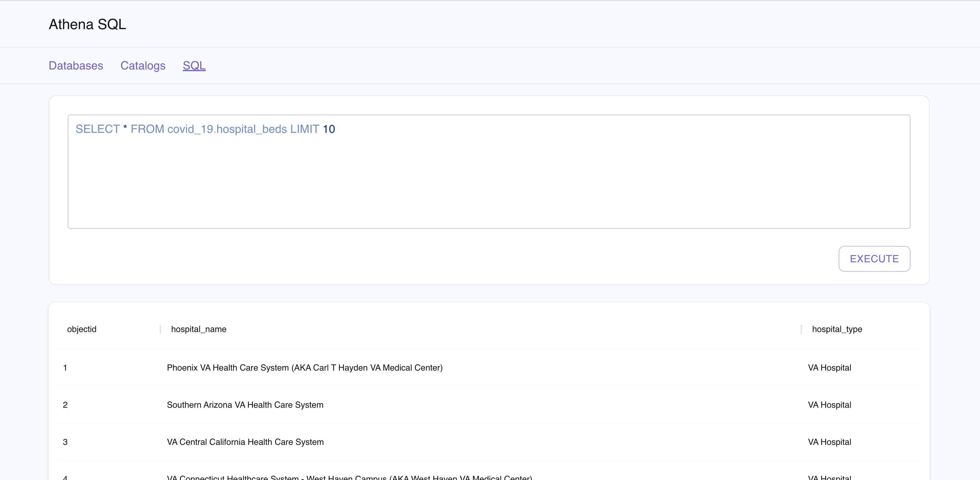Viewport: 980px width, 480px height.
Task: Click divider before hospital_type header
Action: pyautogui.click(x=801, y=329)
